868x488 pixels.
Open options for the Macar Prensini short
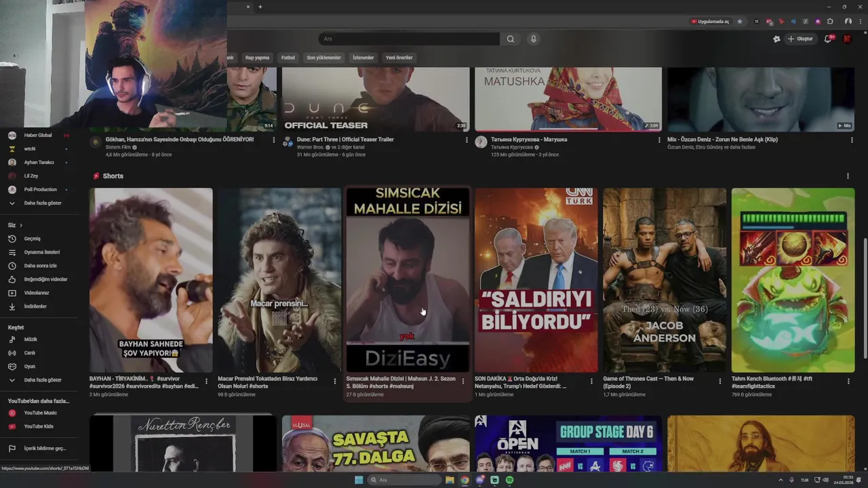pyautogui.click(x=334, y=382)
